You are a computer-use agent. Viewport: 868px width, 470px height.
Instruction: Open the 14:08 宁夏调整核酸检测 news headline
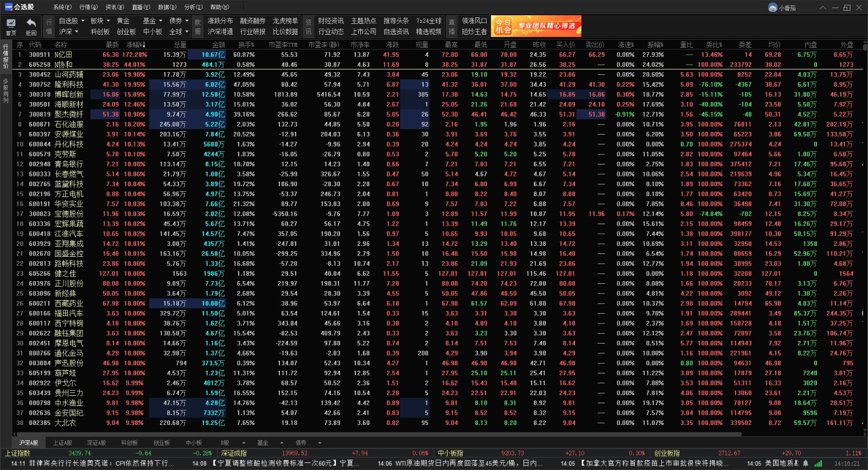(275, 463)
